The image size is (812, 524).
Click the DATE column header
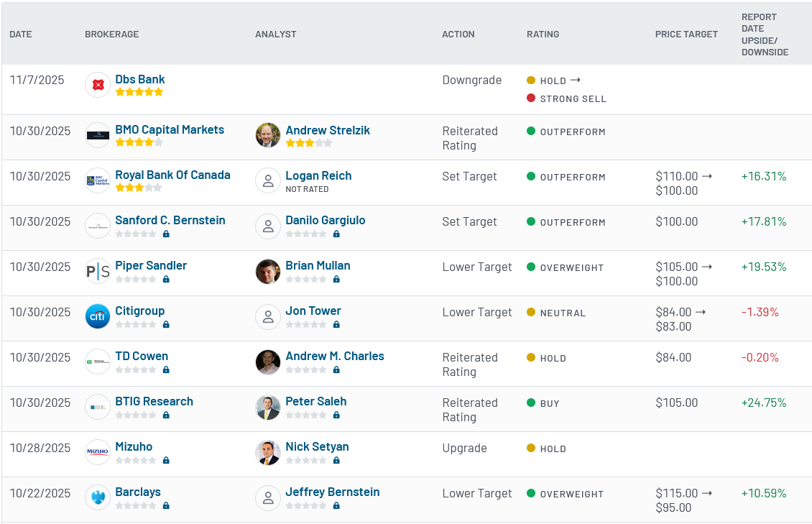21,35
